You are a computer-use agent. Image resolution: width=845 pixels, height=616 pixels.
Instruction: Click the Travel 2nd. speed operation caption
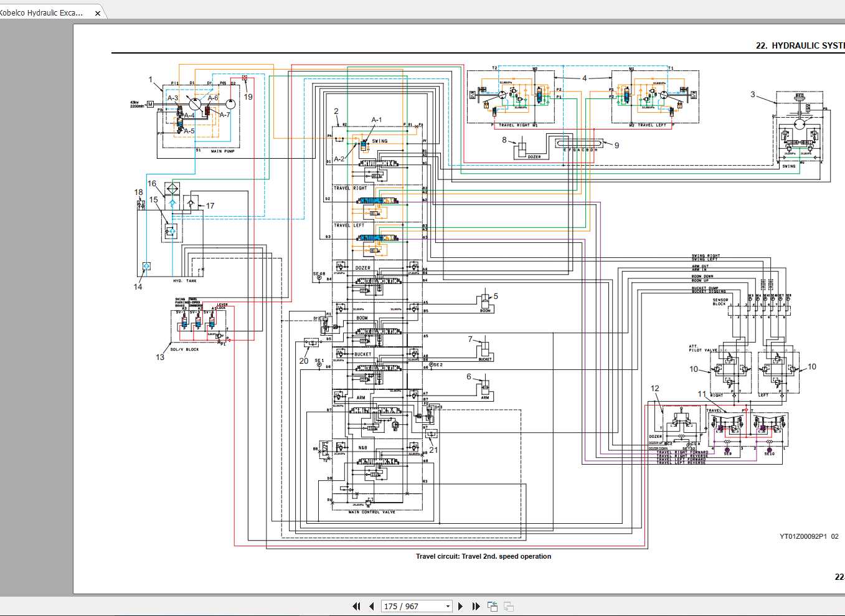click(483, 556)
